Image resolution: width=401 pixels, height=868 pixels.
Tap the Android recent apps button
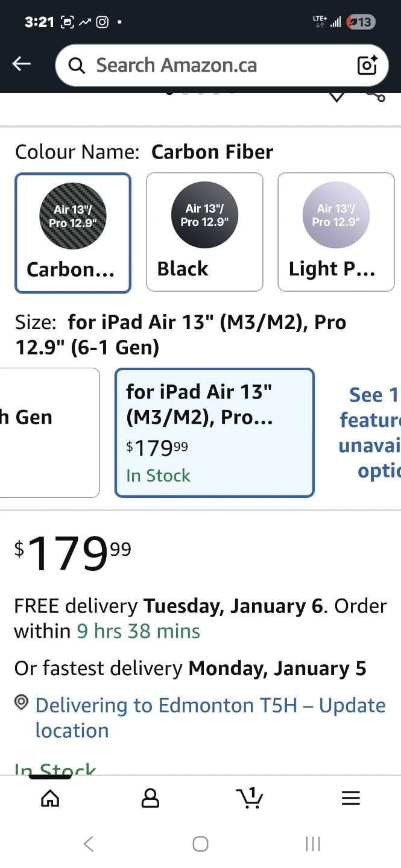[313, 844]
